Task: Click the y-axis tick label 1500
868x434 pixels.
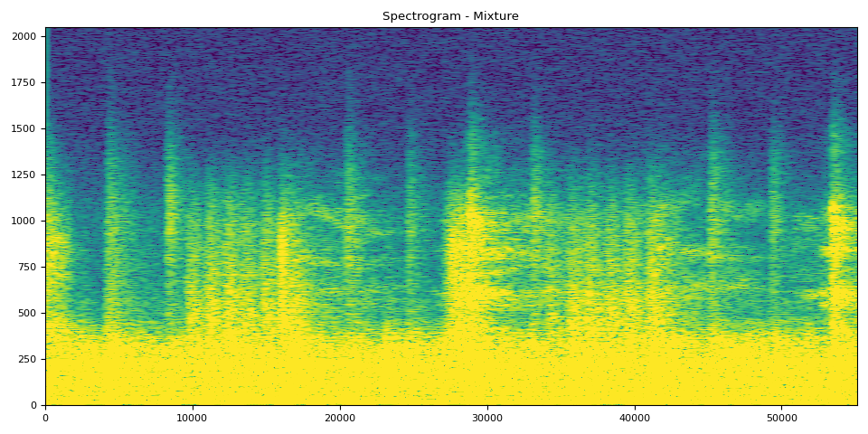Action: pyautogui.click(x=25, y=128)
